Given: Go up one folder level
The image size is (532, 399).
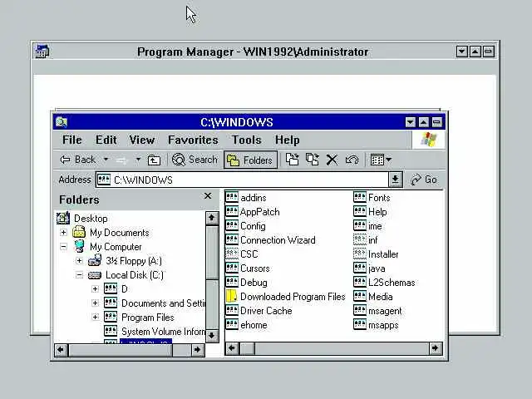Looking at the screenshot, I should click(154, 160).
